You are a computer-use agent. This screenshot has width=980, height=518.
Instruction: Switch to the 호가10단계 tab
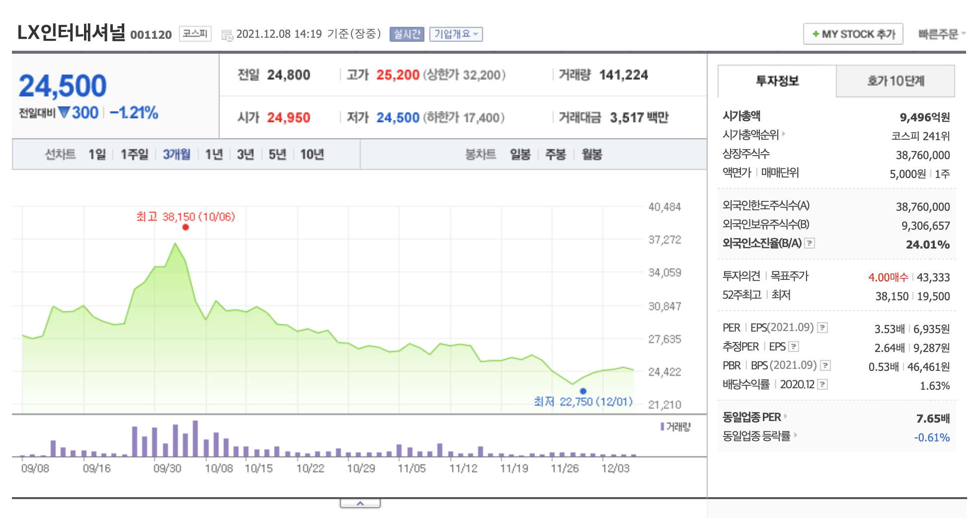[x=896, y=81]
